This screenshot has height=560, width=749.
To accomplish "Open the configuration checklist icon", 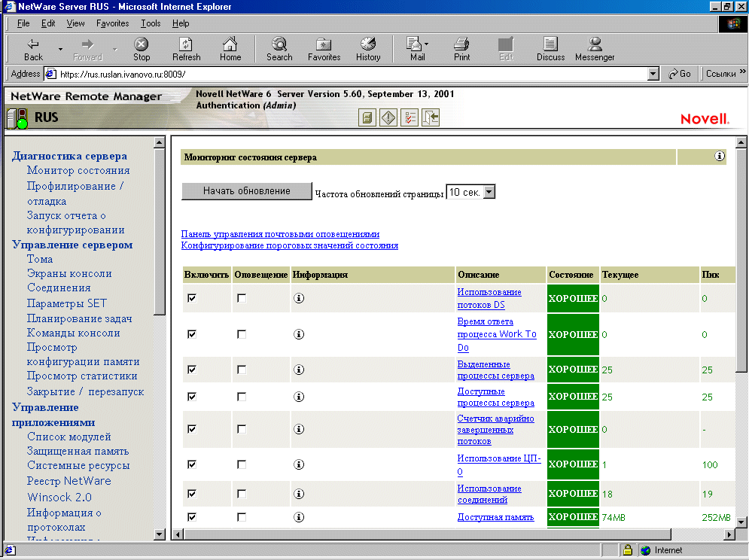I will [408, 117].
